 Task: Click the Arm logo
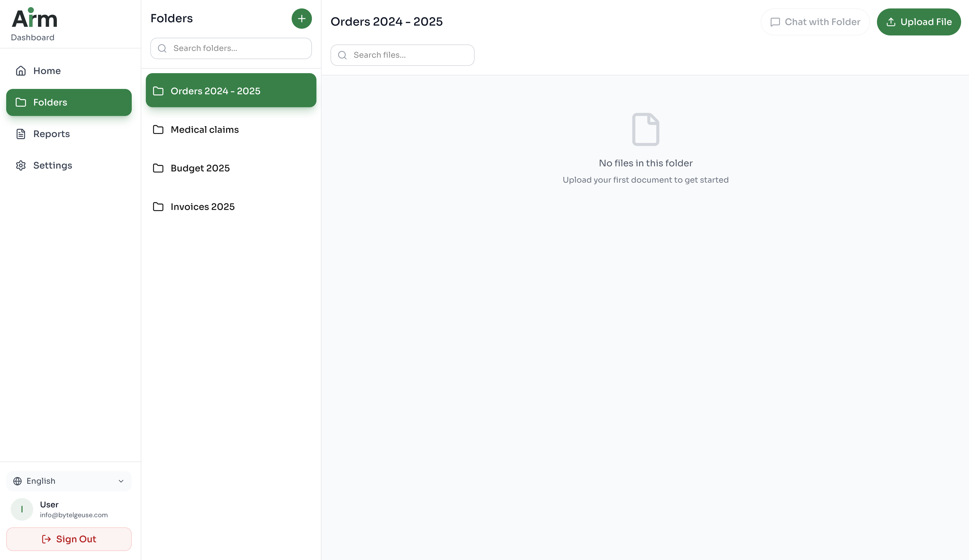click(x=34, y=18)
